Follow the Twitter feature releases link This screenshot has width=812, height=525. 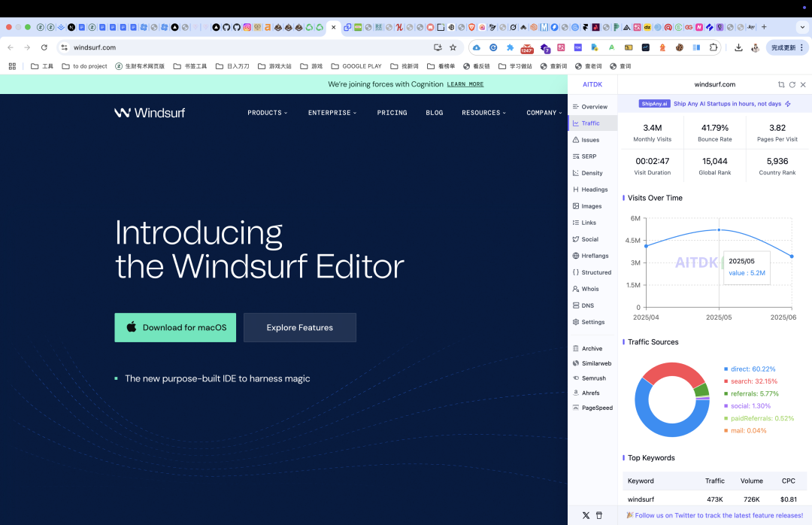click(x=715, y=516)
